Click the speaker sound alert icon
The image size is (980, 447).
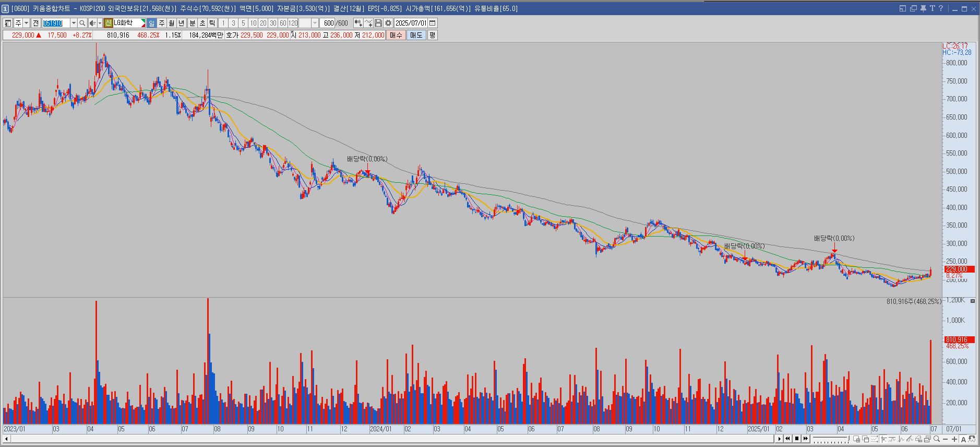[x=92, y=23]
